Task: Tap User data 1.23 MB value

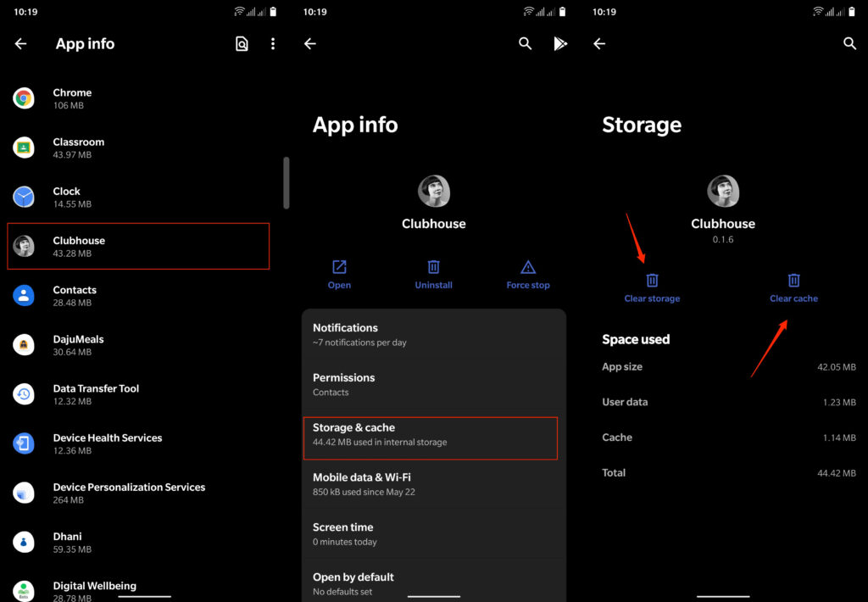Action: pyautogui.click(x=839, y=403)
